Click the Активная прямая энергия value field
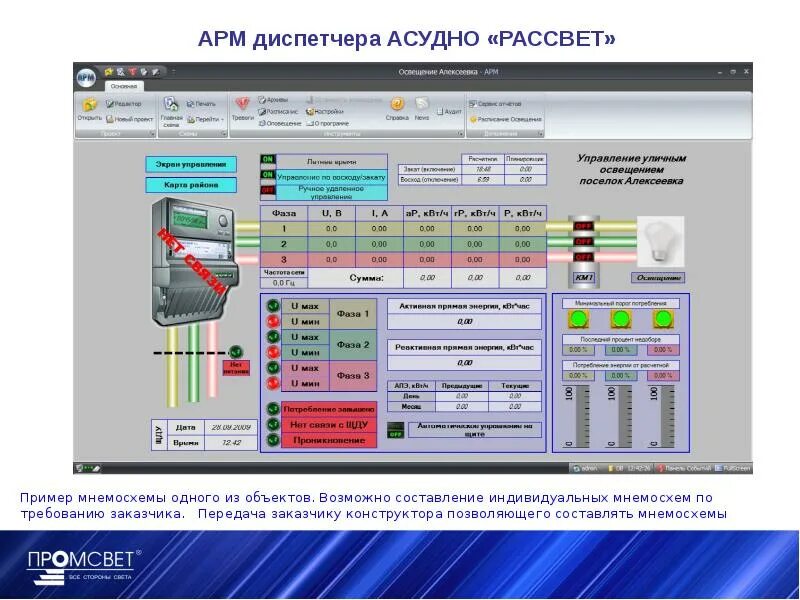 coord(464,321)
